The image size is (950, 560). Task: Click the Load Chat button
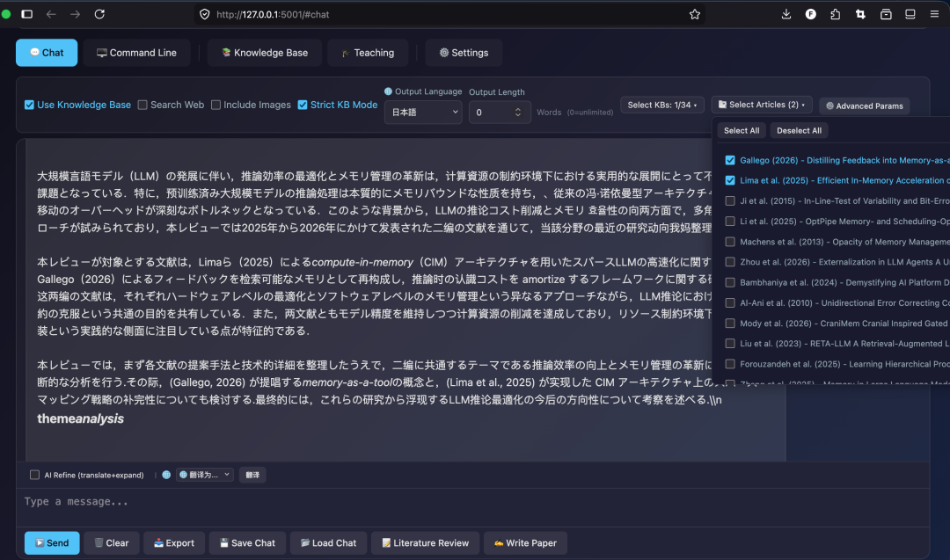(x=328, y=543)
